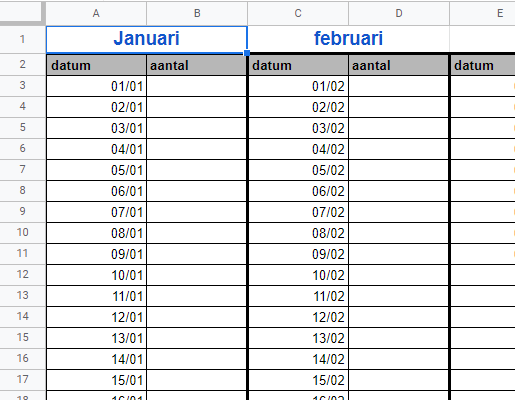Select column D header
Viewport: 515px width, 400px height.
399,13
